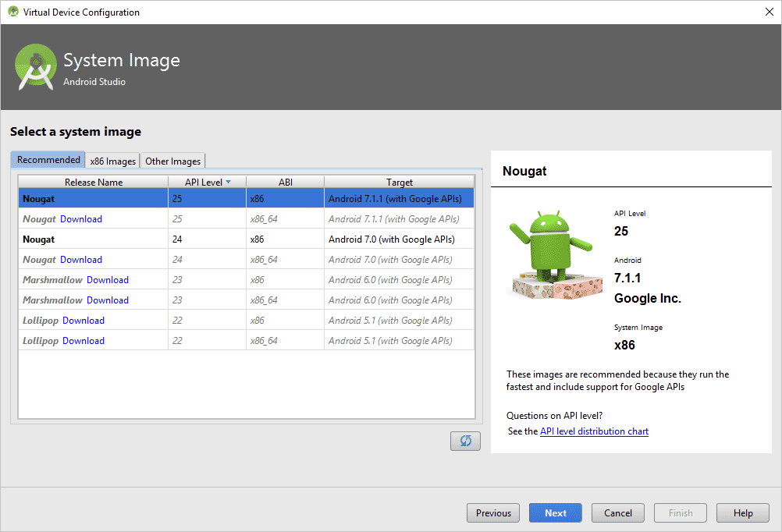This screenshot has height=532, width=782.
Task: Click the refresh system images icon button
Action: 465,441
